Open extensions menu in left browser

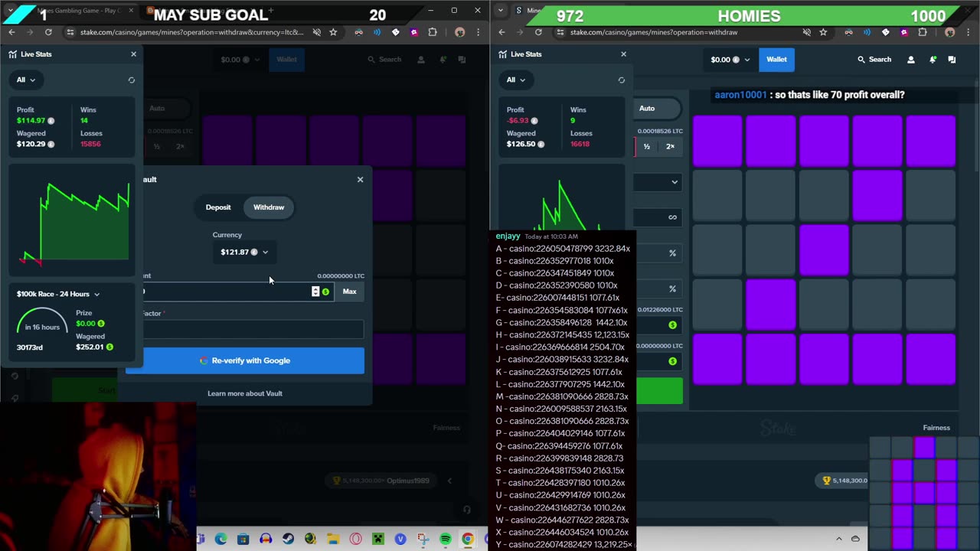point(433,32)
